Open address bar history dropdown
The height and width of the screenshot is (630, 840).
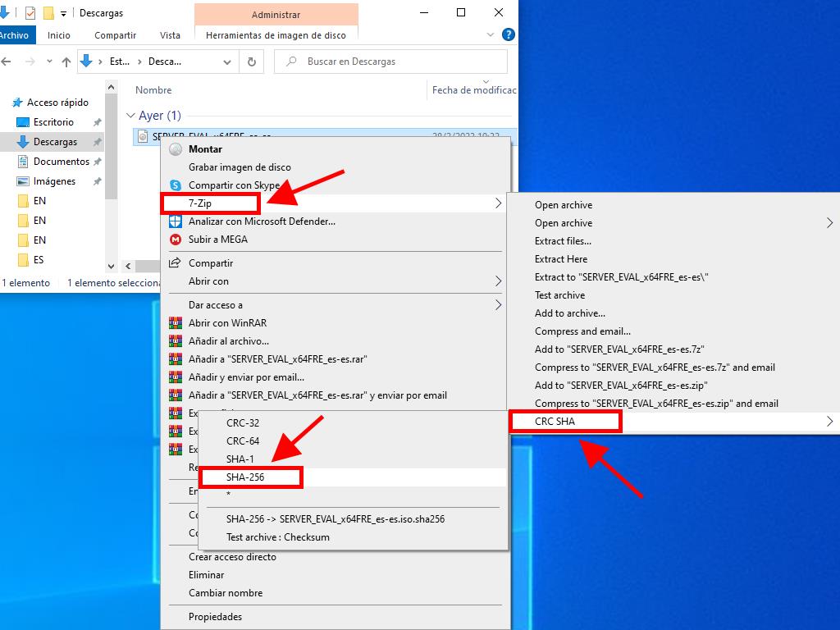pos(227,62)
